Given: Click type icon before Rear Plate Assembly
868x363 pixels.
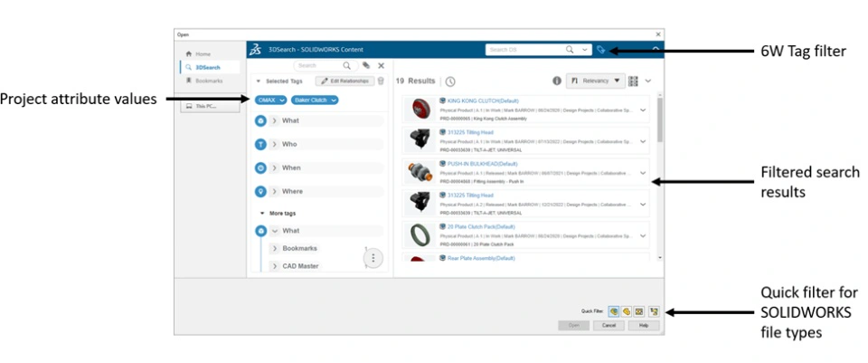Looking at the screenshot, I should click(x=442, y=258).
